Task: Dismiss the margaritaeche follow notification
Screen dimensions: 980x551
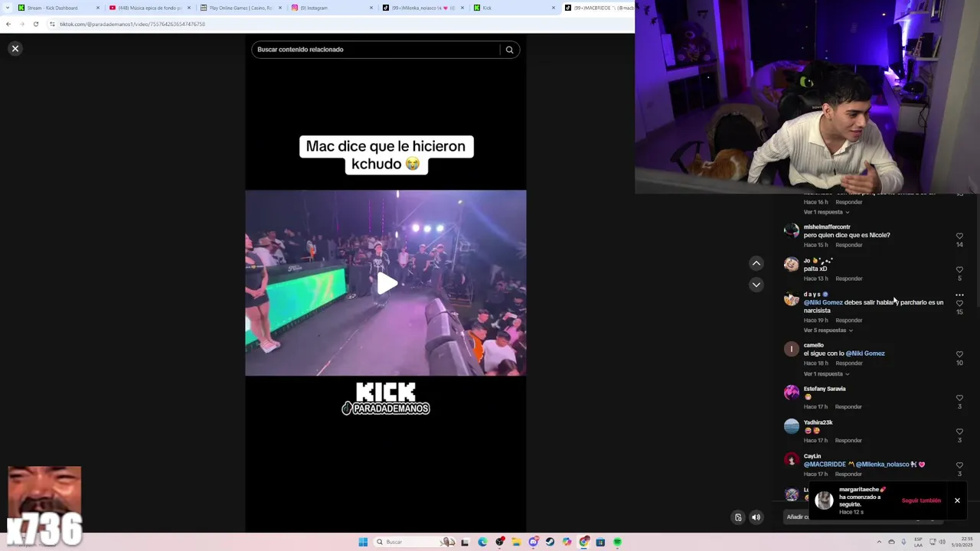Action: (x=957, y=500)
